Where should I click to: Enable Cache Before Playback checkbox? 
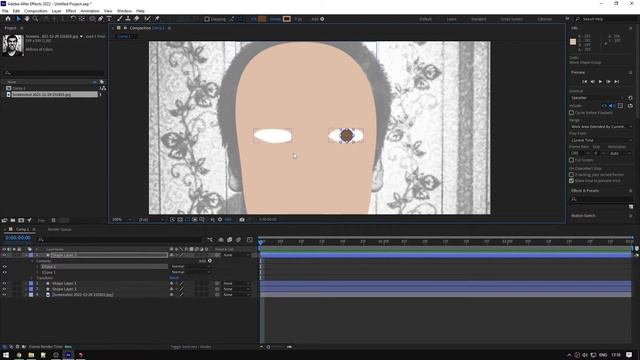coord(571,113)
